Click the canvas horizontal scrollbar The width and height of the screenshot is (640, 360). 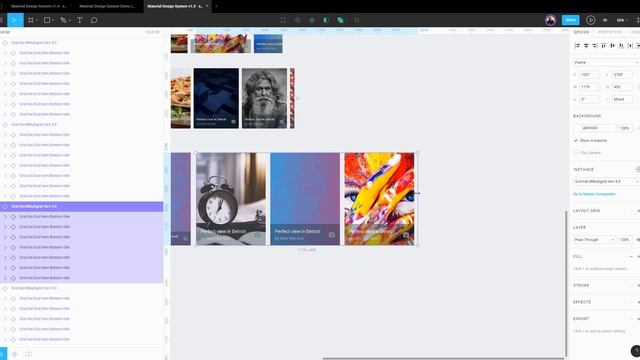(x=444, y=358)
